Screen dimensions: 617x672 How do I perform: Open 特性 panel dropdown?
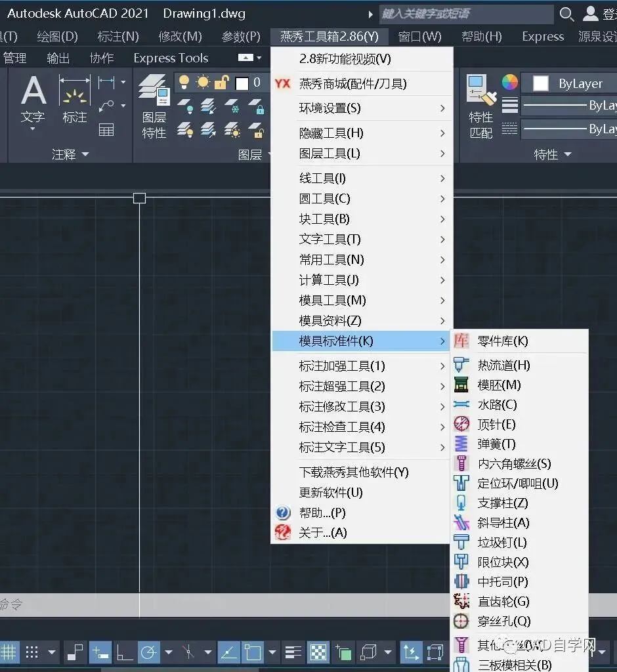click(552, 154)
